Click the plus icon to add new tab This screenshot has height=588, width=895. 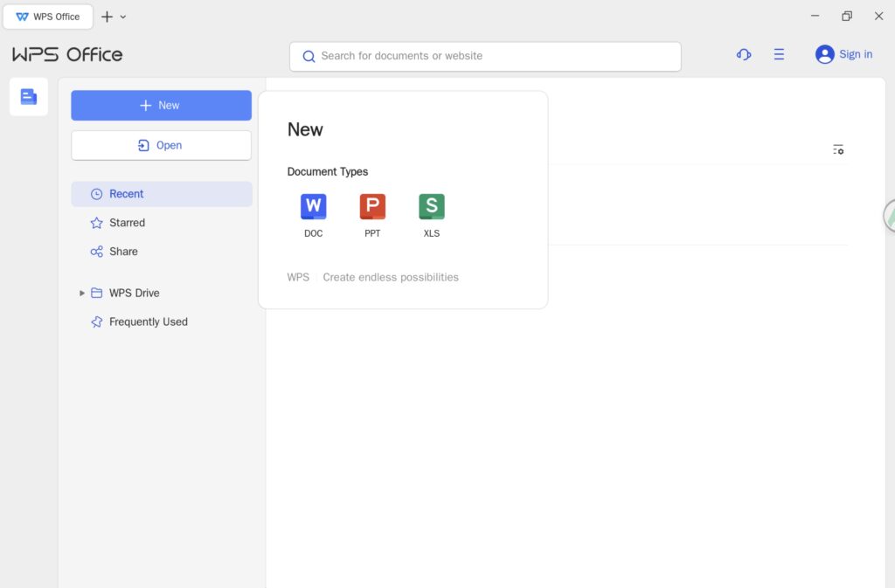(x=107, y=17)
